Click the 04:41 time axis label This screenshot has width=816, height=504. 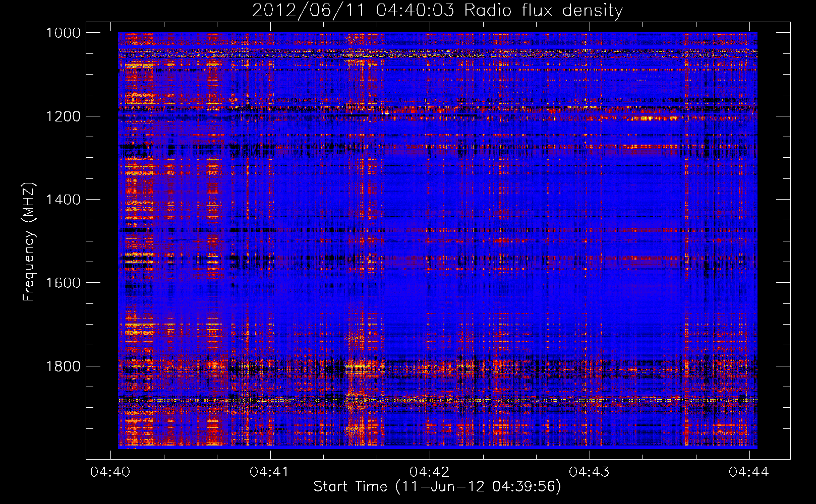(x=270, y=472)
